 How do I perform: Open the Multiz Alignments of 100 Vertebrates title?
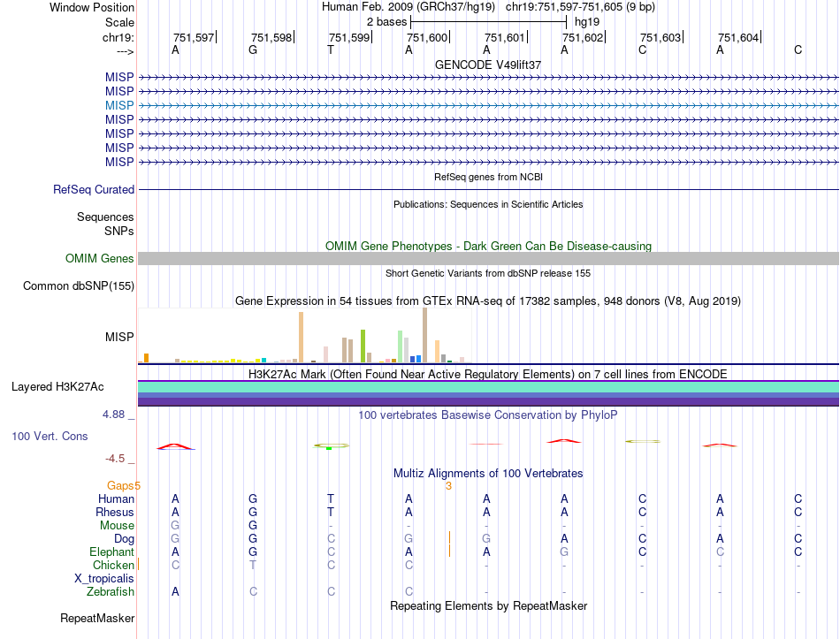pyautogui.click(x=488, y=474)
